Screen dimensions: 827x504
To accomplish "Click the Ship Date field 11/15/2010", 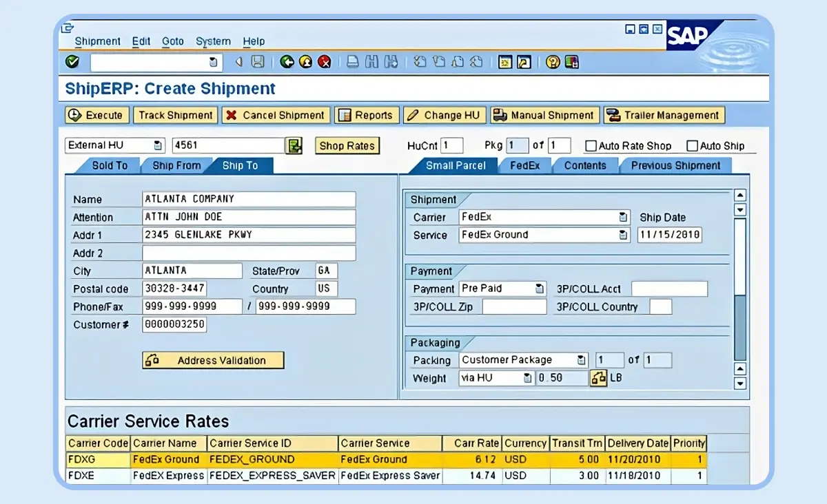I will coord(670,235).
